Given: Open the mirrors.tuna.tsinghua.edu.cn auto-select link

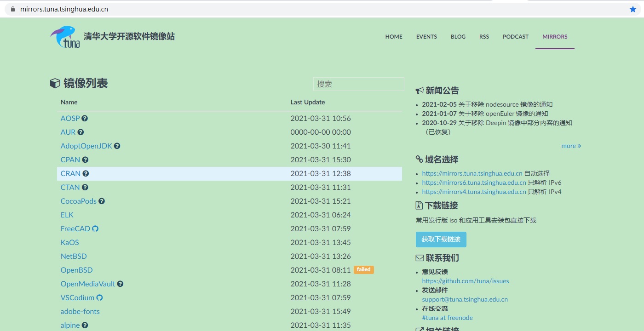Looking at the screenshot, I should pyautogui.click(x=472, y=173).
